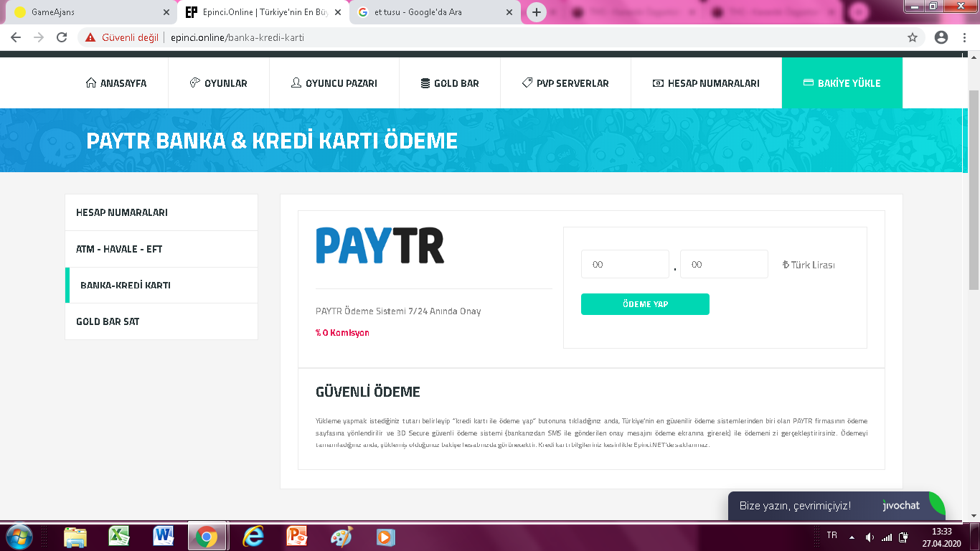Click the '% 0 Komisyon' text

342,333
